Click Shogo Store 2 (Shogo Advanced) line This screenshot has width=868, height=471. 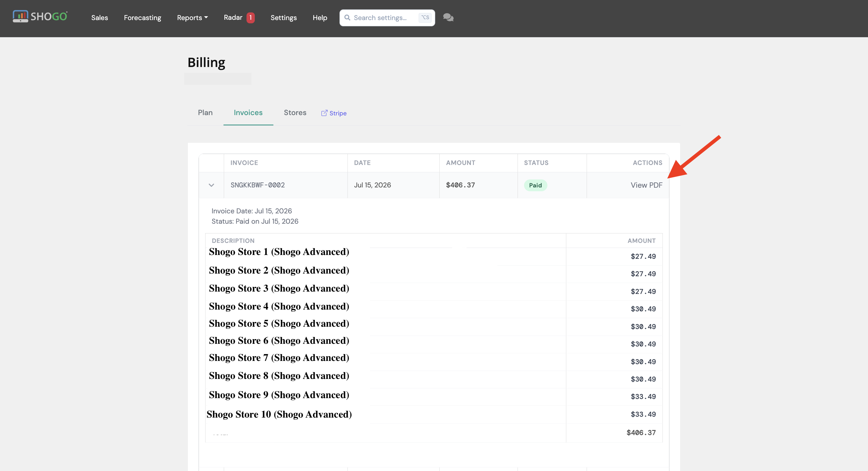coord(279,271)
